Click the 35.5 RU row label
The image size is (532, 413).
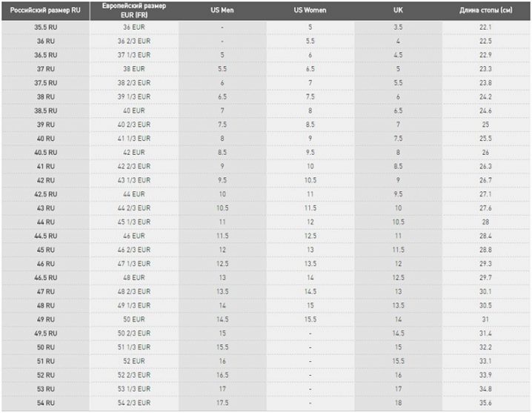coord(45,27)
